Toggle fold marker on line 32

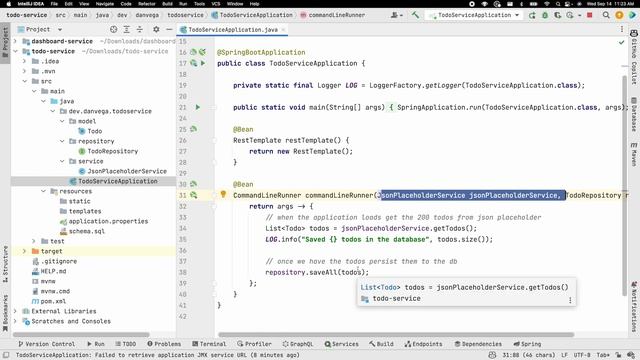pos(214,207)
